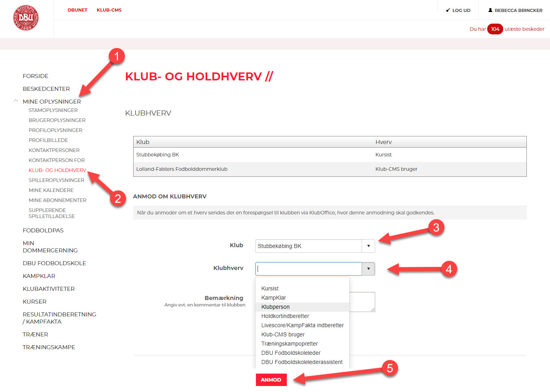550x392 pixels.
Task: Select the Stubbekøbing BK table row
Action: (x=330, y=155)
